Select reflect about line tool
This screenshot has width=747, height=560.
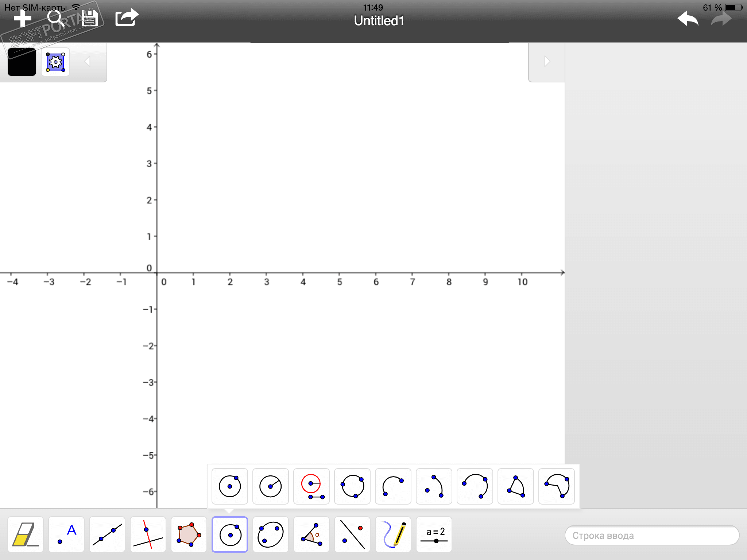click(352, 534)
